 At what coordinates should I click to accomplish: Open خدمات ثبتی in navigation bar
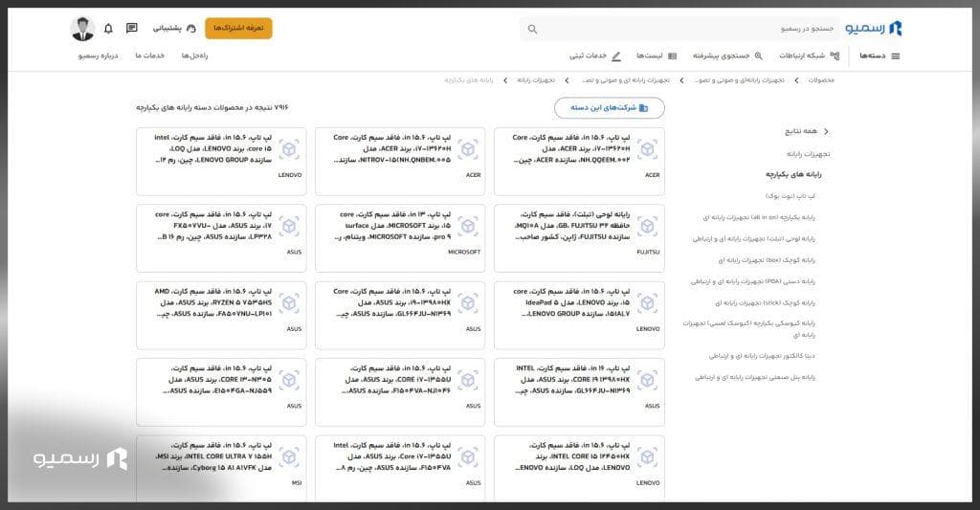click(x=595, y=56)
